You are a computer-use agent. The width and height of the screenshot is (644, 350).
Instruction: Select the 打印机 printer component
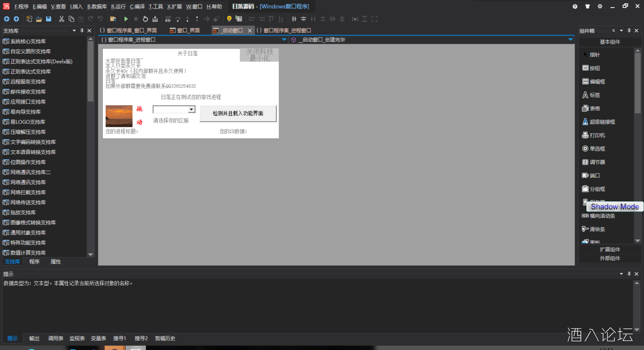click(594, 135)
